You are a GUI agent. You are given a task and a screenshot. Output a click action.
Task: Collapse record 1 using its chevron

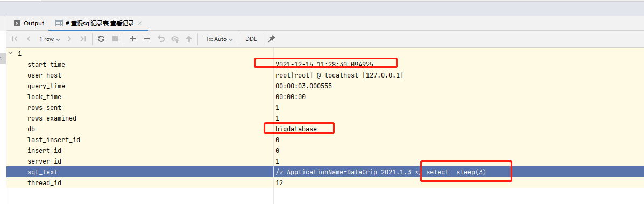tap(11, 53)
